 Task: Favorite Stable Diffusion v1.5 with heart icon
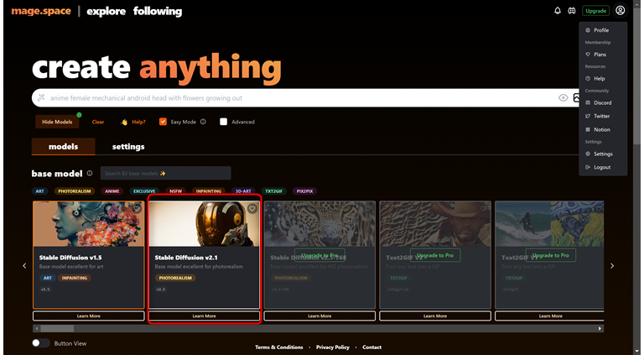click(x=137, y=209)
